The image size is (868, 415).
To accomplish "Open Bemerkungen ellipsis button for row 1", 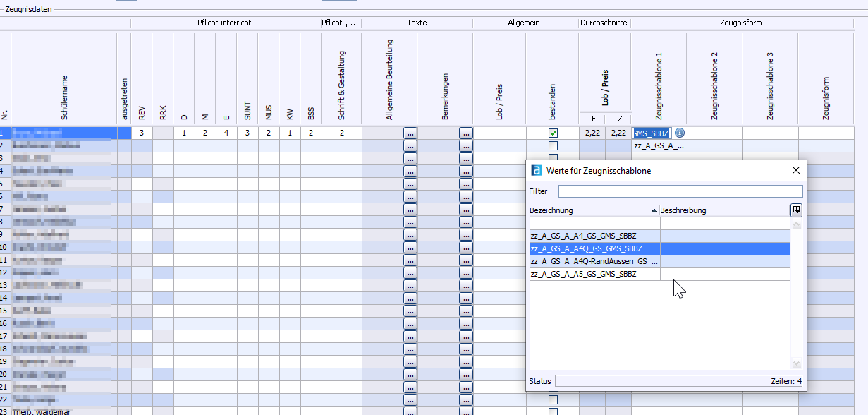I will [x=465, y=133].
